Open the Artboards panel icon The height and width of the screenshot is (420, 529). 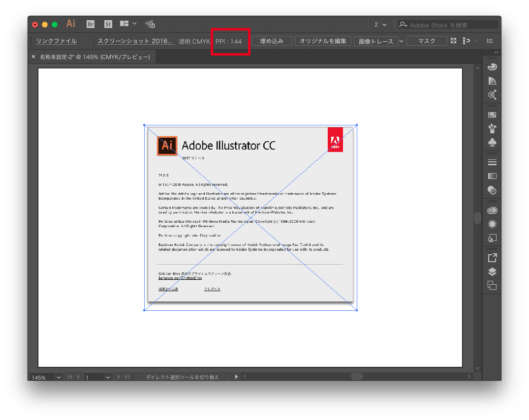tap(492, 286)
